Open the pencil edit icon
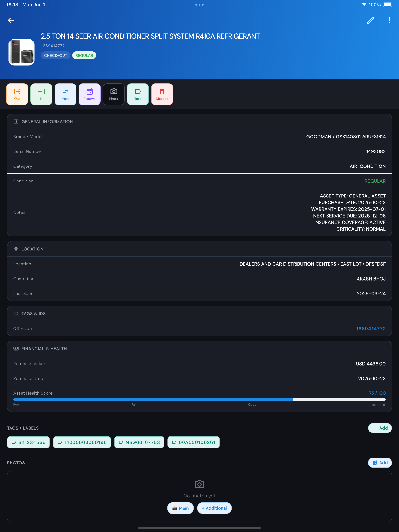The height and width of the screenshot is (532, 399). coord(371,20)
